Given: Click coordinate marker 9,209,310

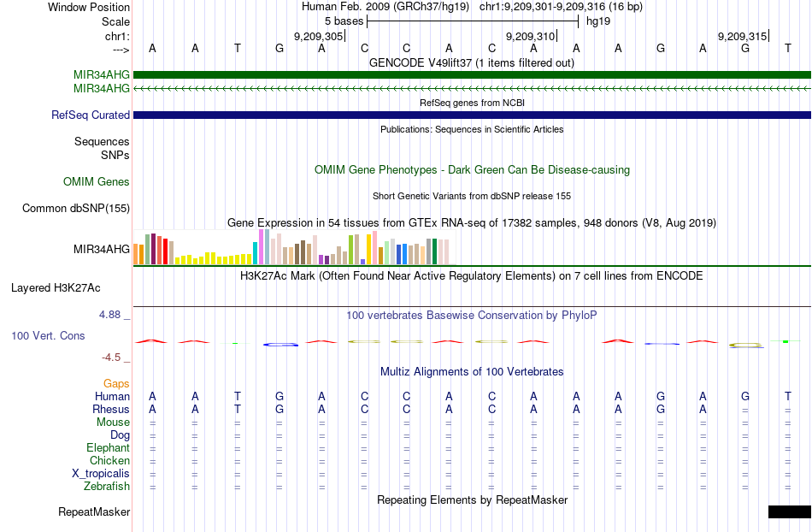Looking at the screenshot, I should (530, 36).
